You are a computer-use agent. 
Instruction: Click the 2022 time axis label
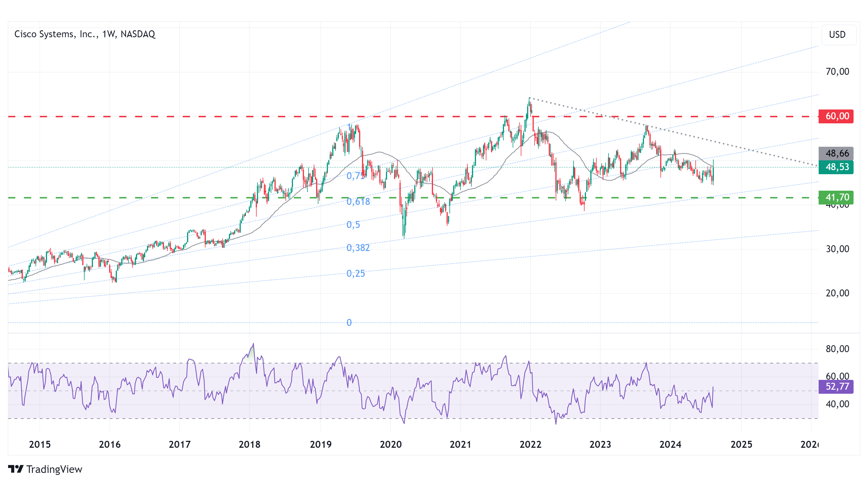pyautogui.click(x=530, y=445)
